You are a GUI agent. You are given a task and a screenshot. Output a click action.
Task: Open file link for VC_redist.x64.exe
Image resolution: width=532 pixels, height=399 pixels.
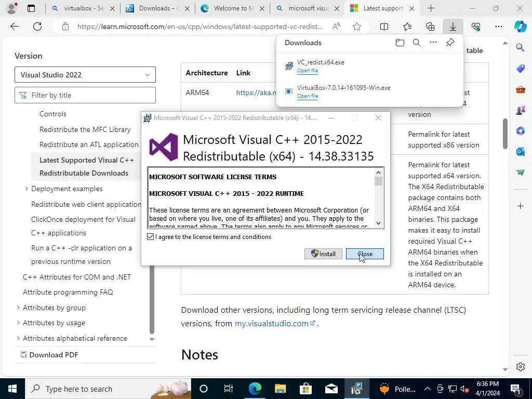click(308, 71)
